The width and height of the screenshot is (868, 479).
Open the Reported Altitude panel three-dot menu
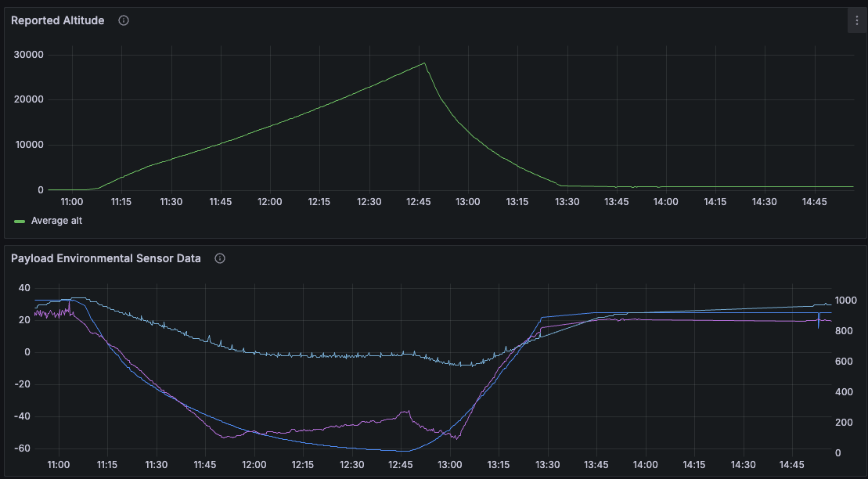point(857,21)
